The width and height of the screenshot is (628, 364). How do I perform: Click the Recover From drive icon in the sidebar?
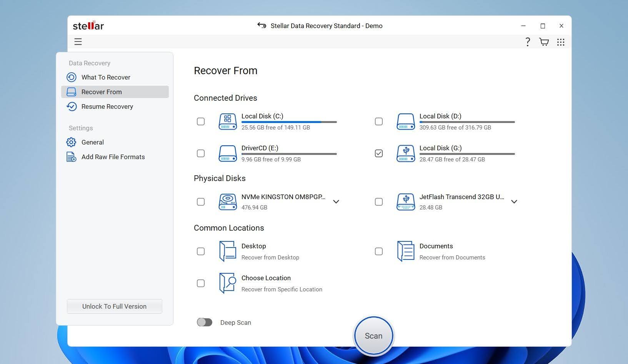(x=72, y=92)
